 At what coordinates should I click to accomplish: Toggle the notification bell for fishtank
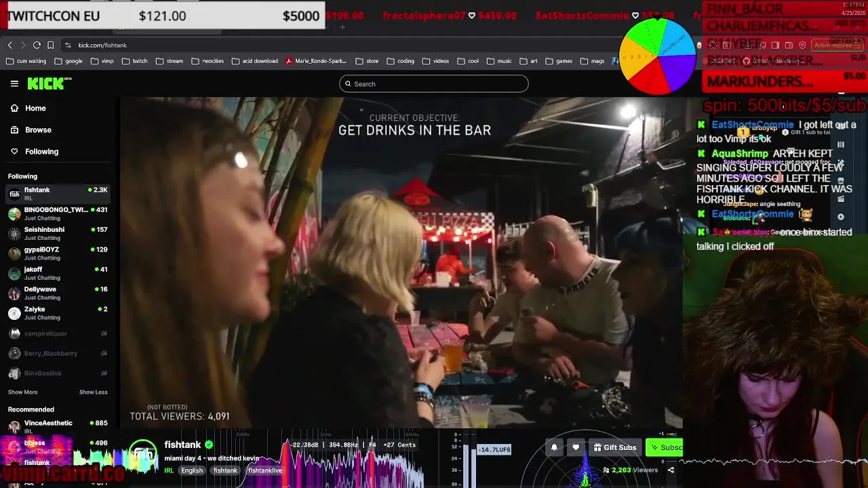(x=554, y=447)
